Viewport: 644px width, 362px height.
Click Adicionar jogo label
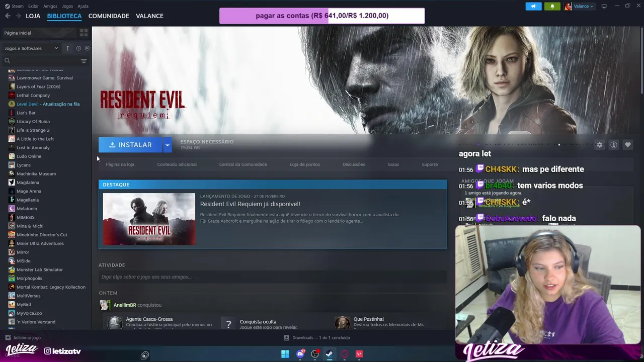[x=27, y=338]
